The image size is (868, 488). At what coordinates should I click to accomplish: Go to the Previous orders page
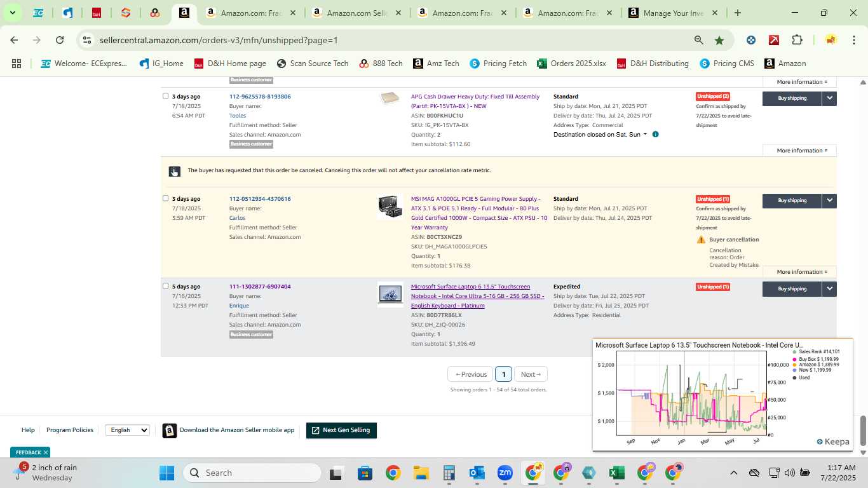click(x=471, y=374)
